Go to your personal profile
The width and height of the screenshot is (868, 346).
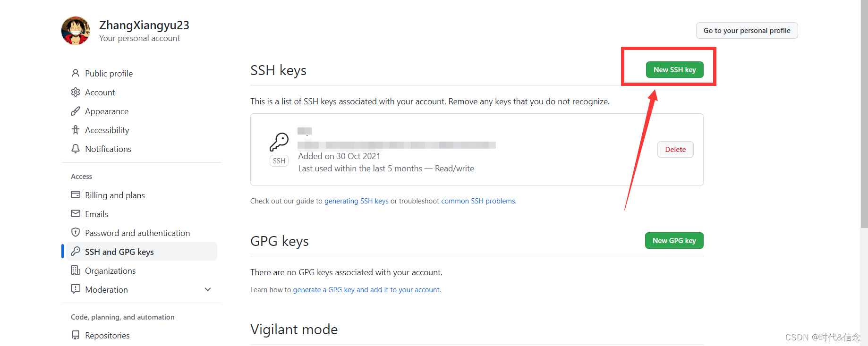[747, 31]
